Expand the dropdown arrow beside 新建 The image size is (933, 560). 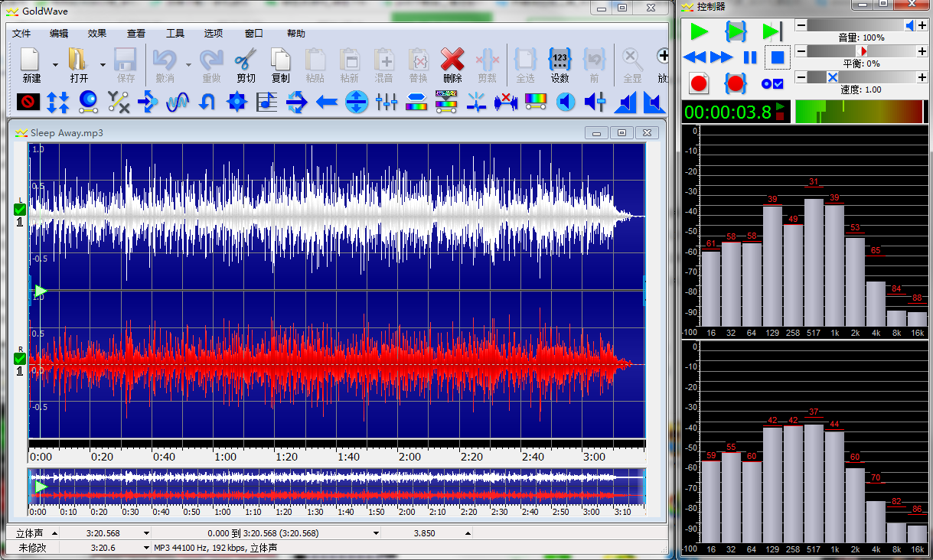55,65
